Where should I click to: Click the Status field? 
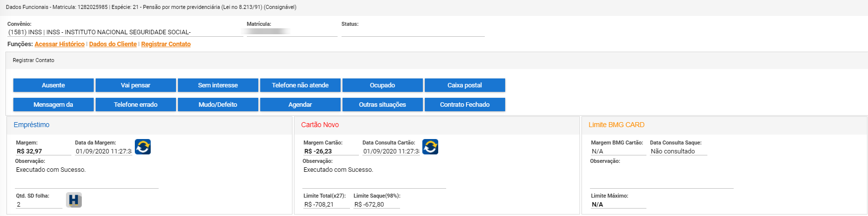(x=412, y=32)
